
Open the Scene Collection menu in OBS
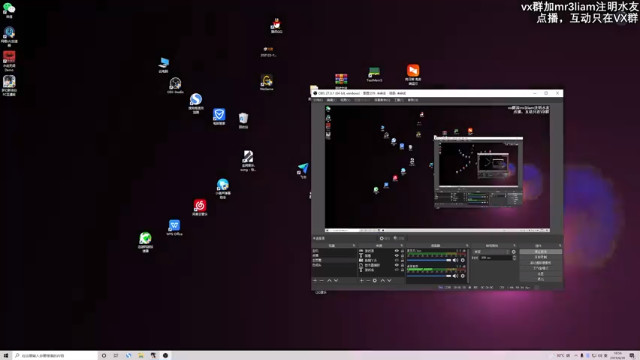(382, 100)
